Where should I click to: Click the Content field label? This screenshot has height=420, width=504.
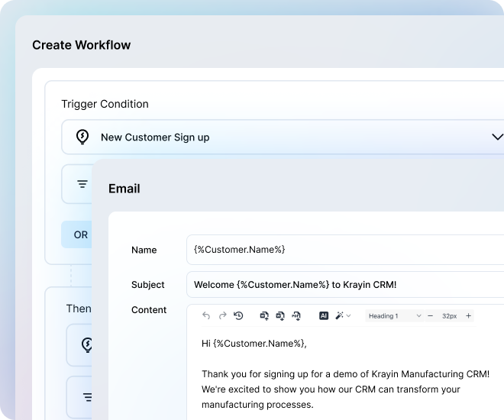[x=149, y=310]
